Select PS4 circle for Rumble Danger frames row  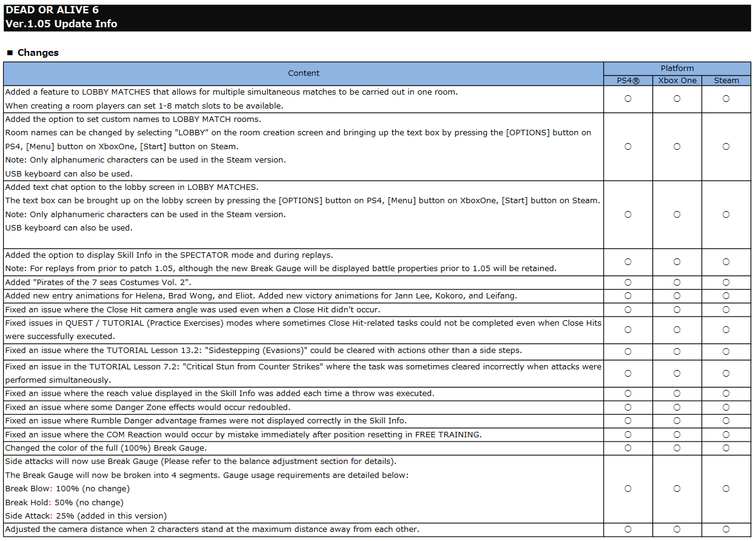click(x=627, y=421)
